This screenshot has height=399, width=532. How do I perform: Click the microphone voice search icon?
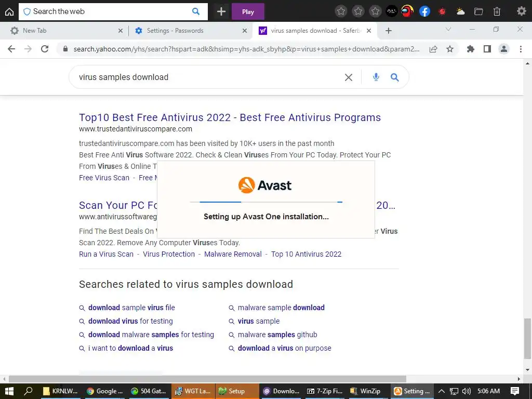tap(376, 77)
